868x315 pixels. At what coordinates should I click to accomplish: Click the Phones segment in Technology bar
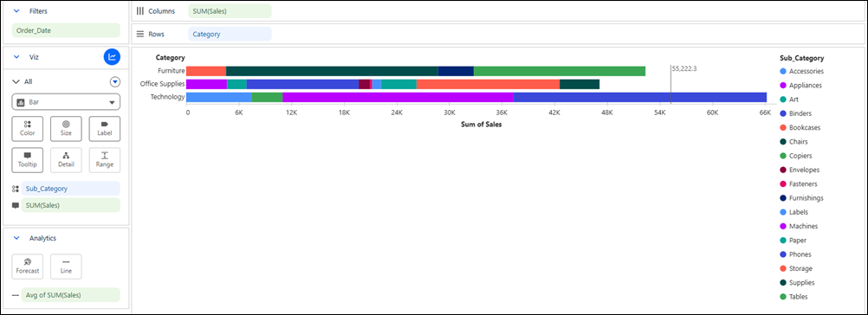pyautogui.click(x=640, y=97)
